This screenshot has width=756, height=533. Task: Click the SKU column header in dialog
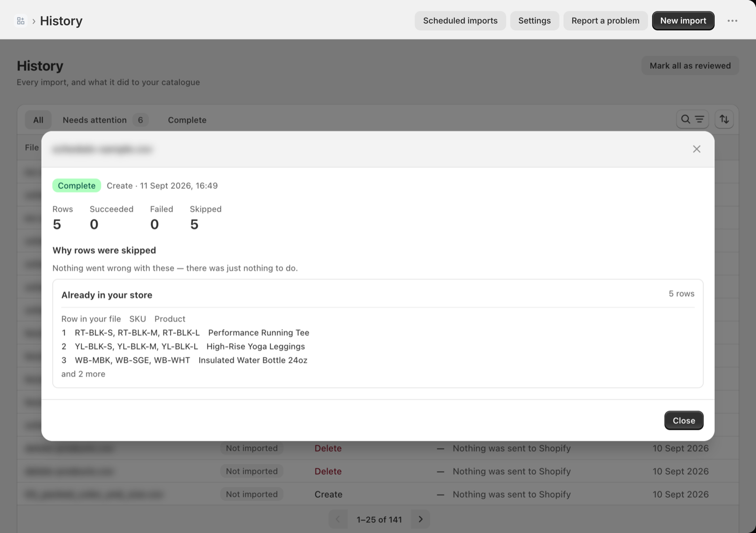click(x=137, y=319)
